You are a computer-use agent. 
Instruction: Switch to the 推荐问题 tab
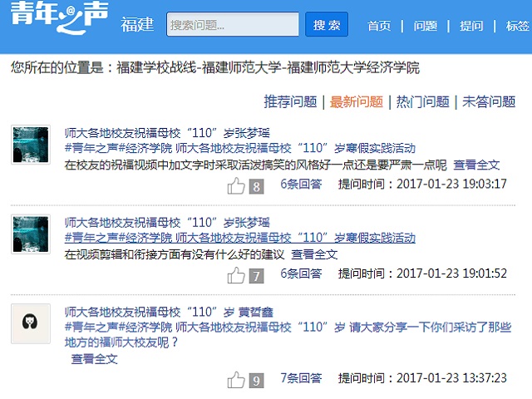tap(290, 101)
